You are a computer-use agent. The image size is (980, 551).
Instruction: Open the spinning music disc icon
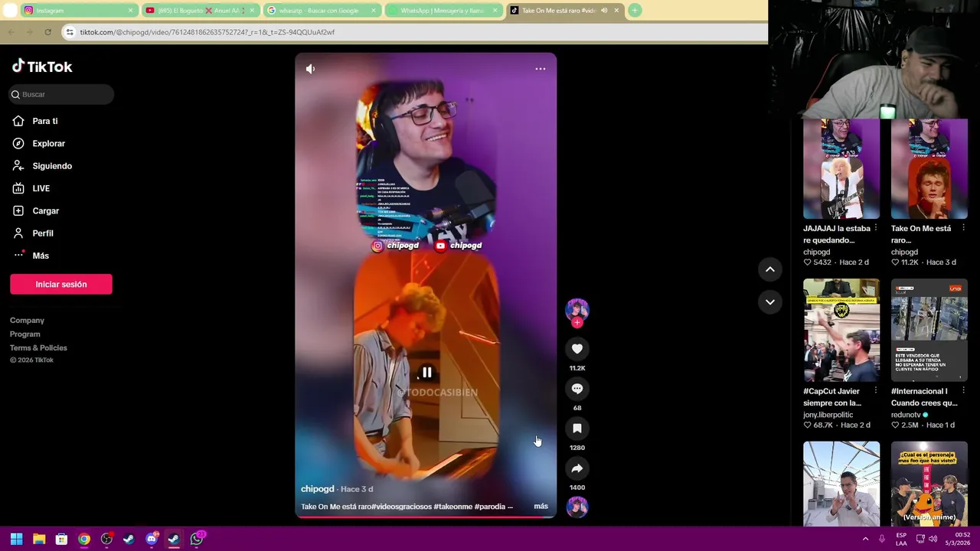(577, 507)
